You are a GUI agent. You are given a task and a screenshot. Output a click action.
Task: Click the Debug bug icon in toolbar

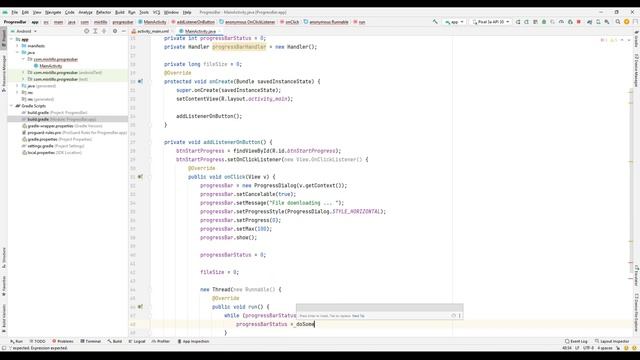pos(544,22)
